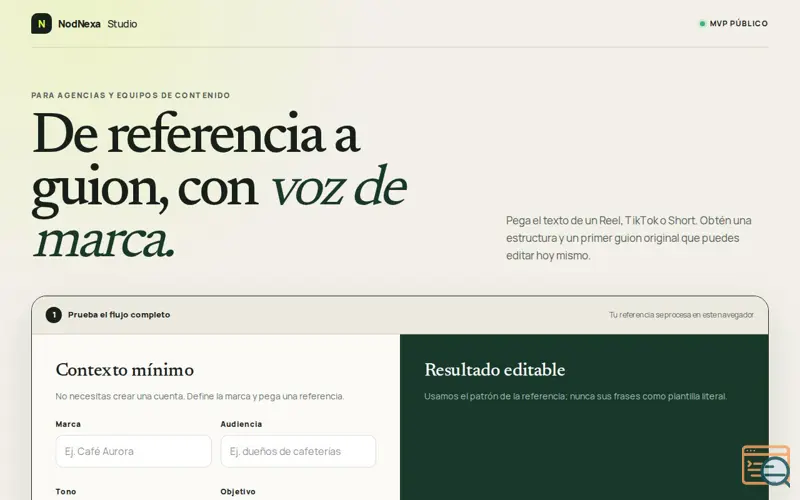Image resolution: width=800 pixels, height=500 pixels.
Task: Click the Audiencia field label
Action: [241, 424]
